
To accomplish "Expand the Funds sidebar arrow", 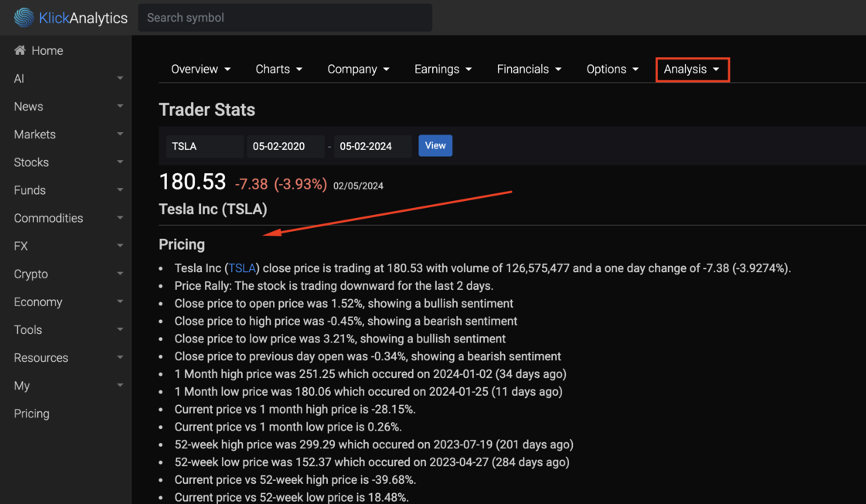I will coord(120,190).
